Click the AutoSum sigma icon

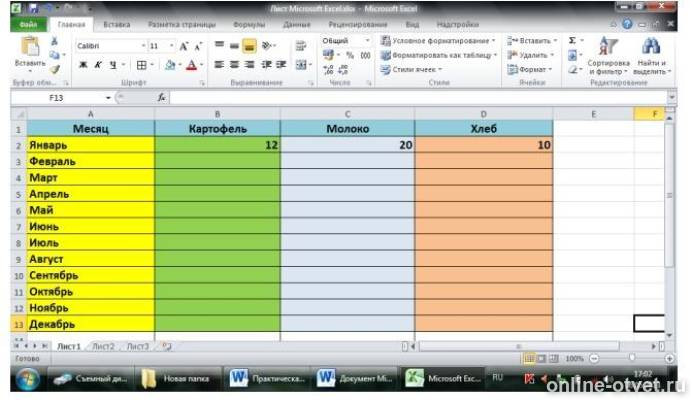572,41
